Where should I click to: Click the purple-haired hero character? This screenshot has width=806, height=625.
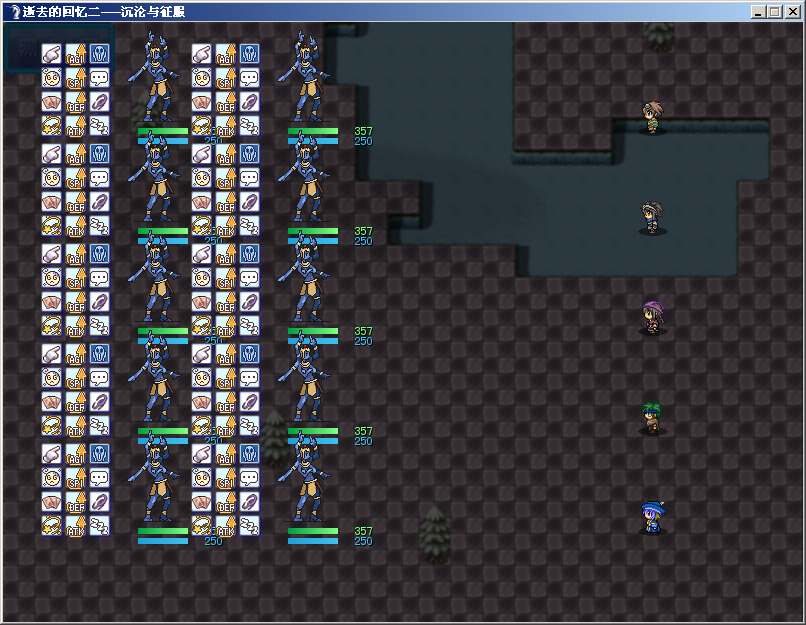click(x=653, y=318)
